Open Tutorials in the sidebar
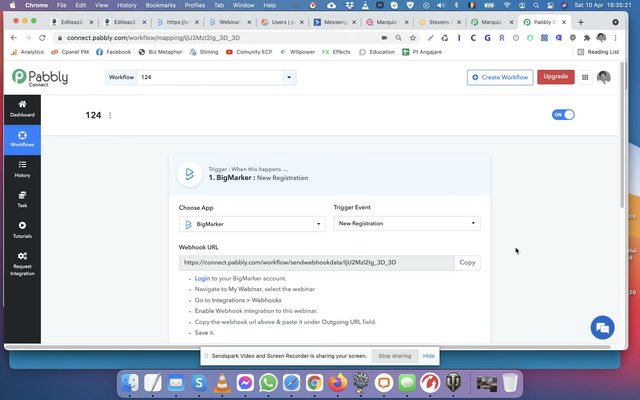This screenshot has width=640, height=400. point(22,230)
